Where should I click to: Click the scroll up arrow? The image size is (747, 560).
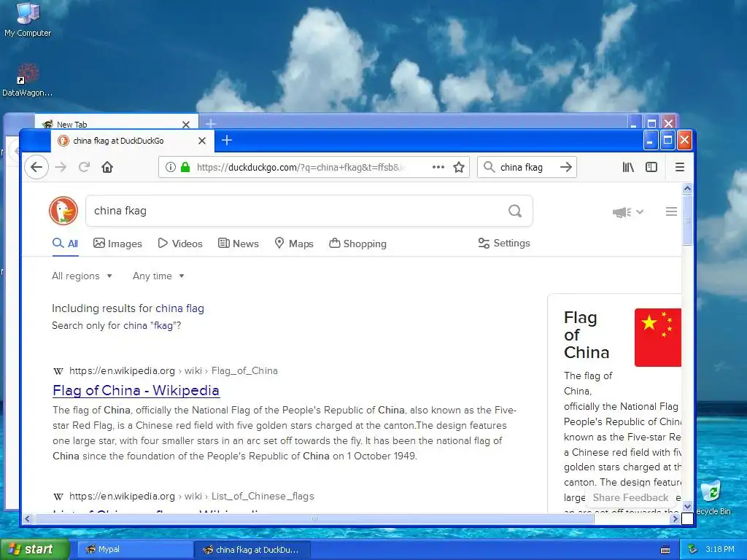(687, 189)
